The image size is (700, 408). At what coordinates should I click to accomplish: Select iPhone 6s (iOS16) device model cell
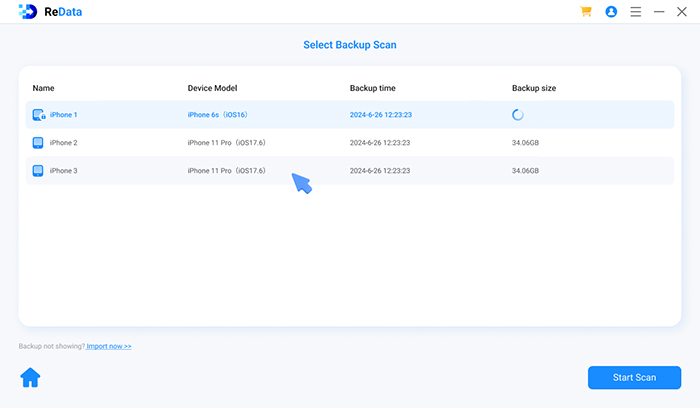point(216,115)
